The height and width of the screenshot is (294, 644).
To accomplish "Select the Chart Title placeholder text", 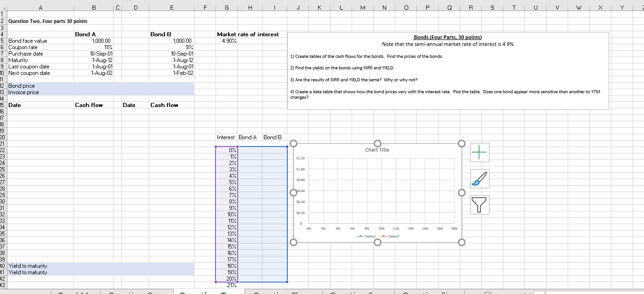I will (377, 150).
